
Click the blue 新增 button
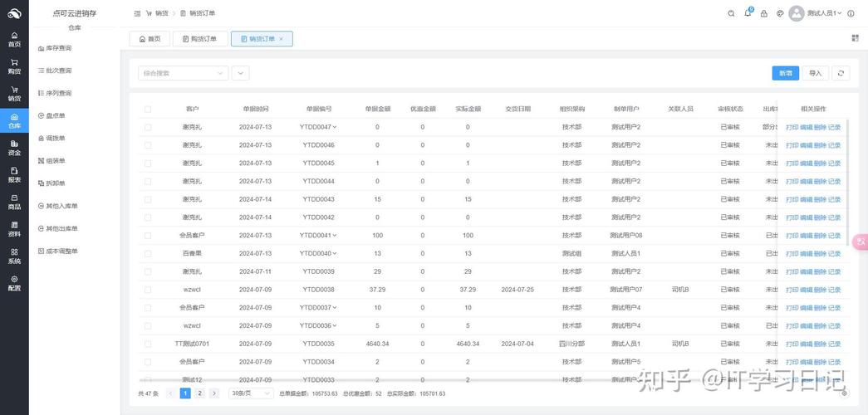[786, 73]
